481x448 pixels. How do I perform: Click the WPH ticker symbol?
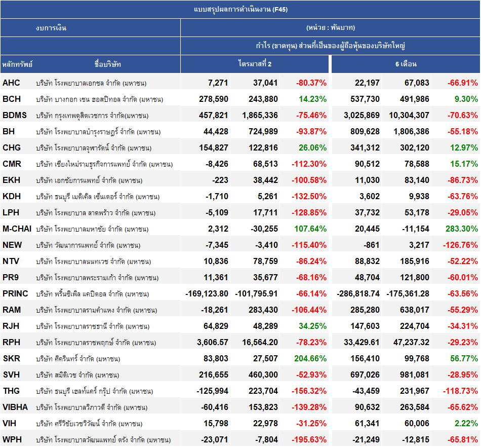(x=12, y=439)
